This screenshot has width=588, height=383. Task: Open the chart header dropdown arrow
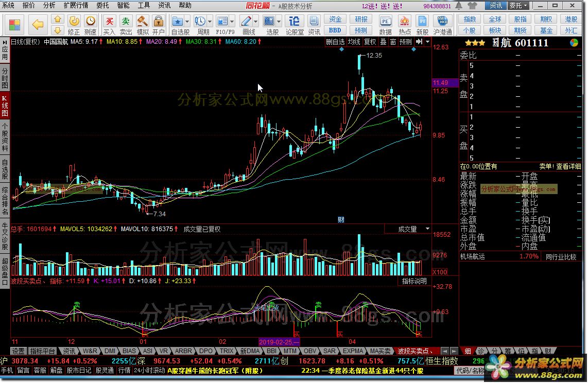[427, 42]
